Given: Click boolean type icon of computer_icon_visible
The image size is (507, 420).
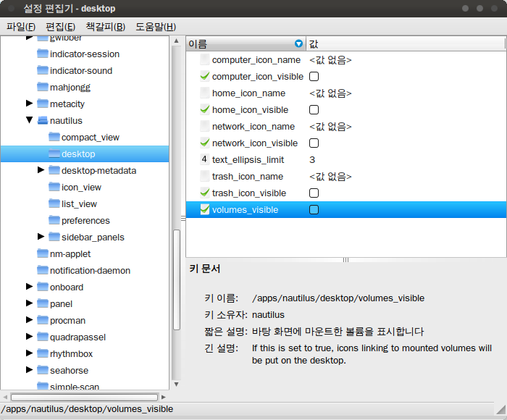Looking at the screenshot, I should pos(205,76).
